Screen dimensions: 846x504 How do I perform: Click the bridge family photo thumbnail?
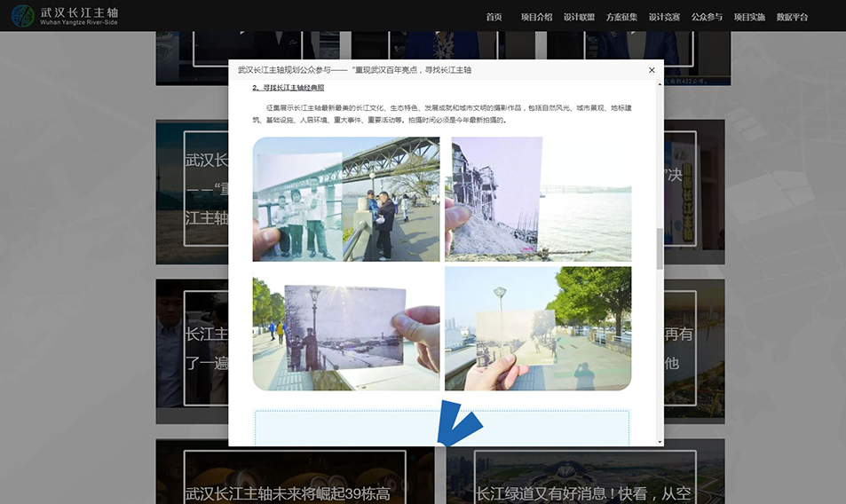(345, 199)
